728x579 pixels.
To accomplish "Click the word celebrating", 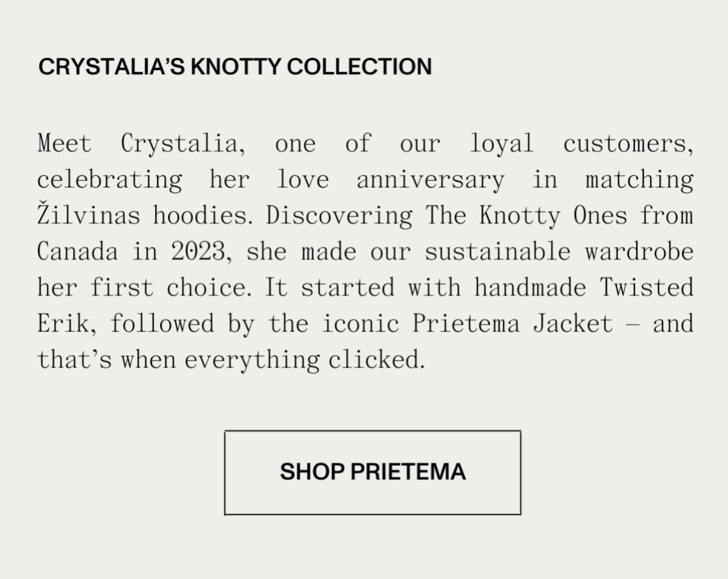I will (109, 180).
